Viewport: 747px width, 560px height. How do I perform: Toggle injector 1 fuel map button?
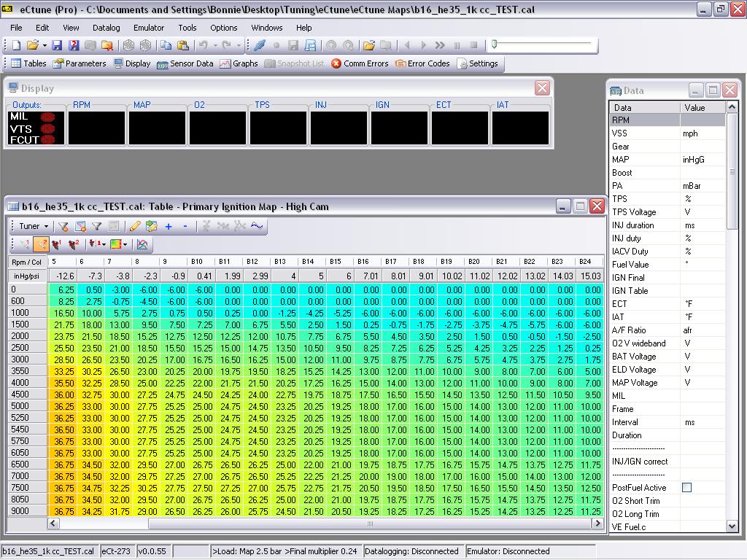coord(57,244)
